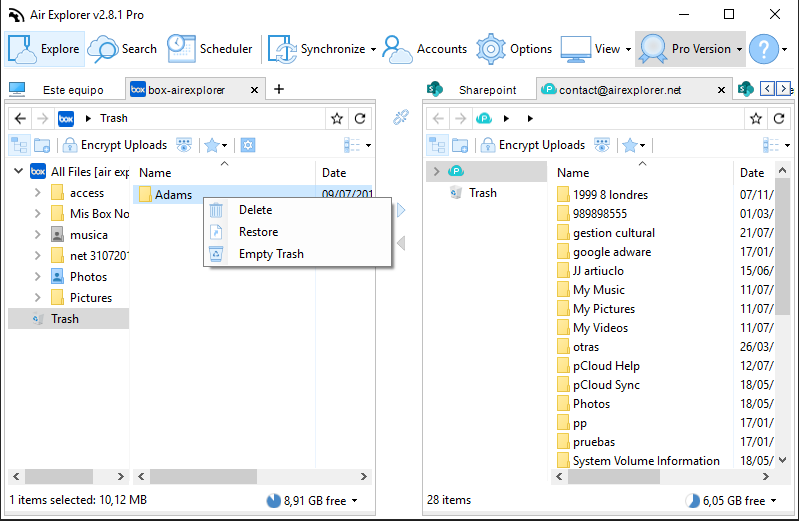Viewport: 799px width, 521px height.
Task: Create new folder in left pane
Action: click(x=42, y=145)
